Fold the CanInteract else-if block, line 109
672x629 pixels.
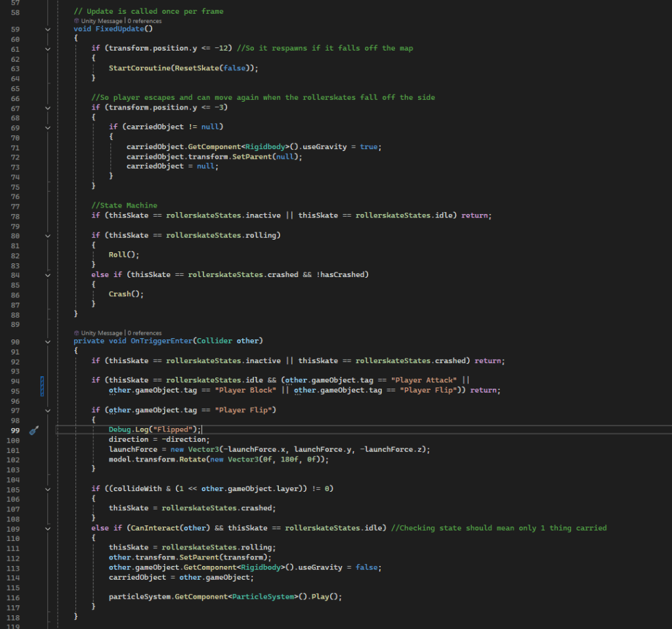(47, 529)
